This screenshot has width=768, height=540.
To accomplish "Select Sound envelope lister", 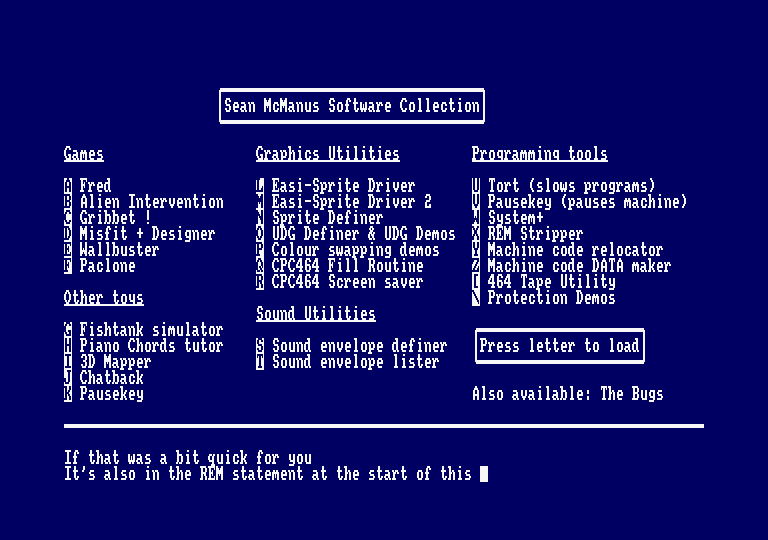I will tap(355, 362).
